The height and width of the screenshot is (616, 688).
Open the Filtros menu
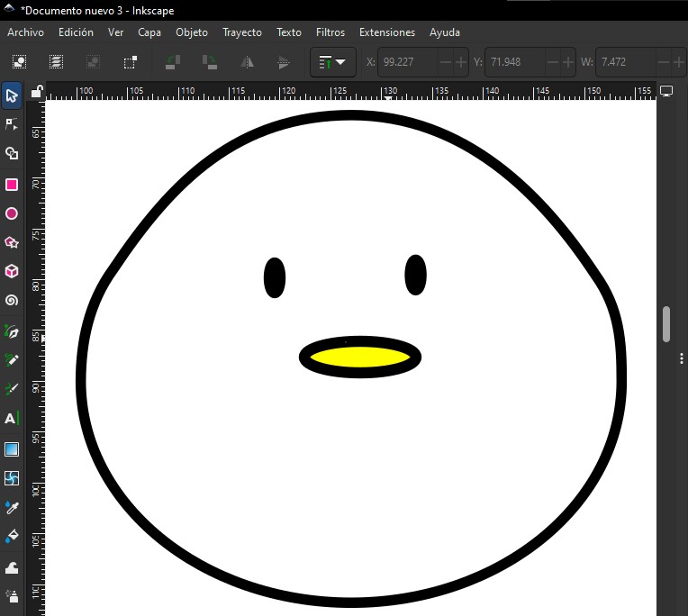point(330,32)
